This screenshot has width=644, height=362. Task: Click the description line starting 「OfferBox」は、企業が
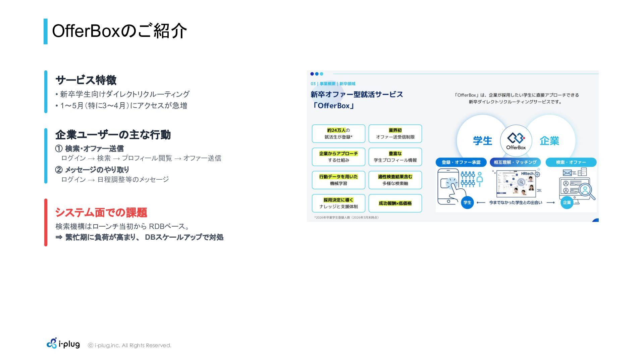pyautogui.click(x=516, y=95)
